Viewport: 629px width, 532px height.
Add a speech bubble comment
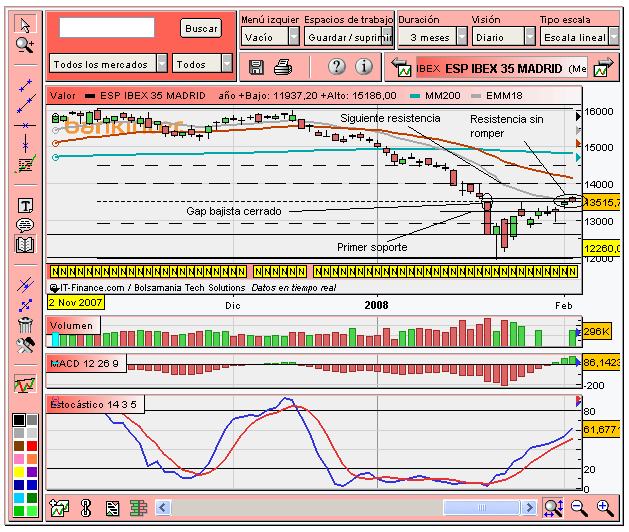[x=25, y=225]
